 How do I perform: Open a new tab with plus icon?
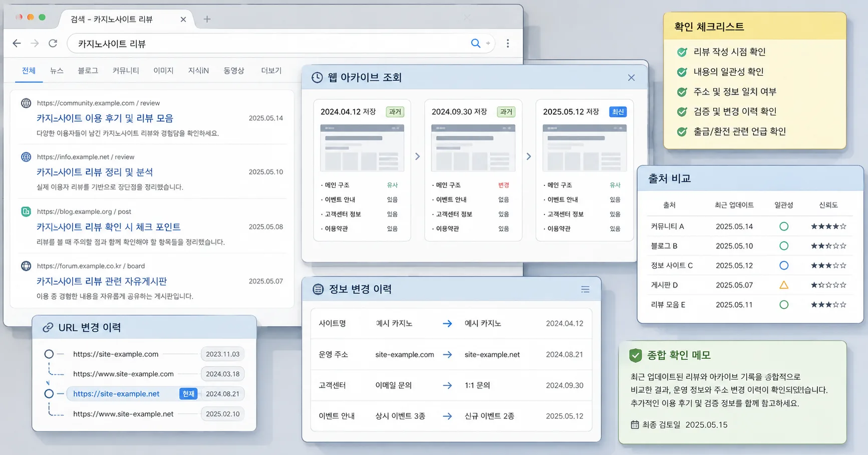tap(207, 19)
